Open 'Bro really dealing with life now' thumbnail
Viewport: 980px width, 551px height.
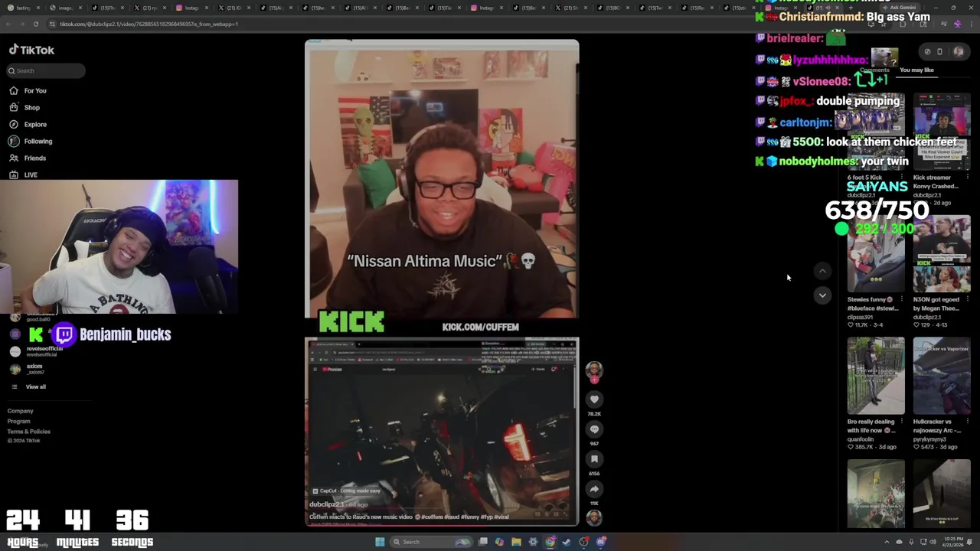coord(876,376)
